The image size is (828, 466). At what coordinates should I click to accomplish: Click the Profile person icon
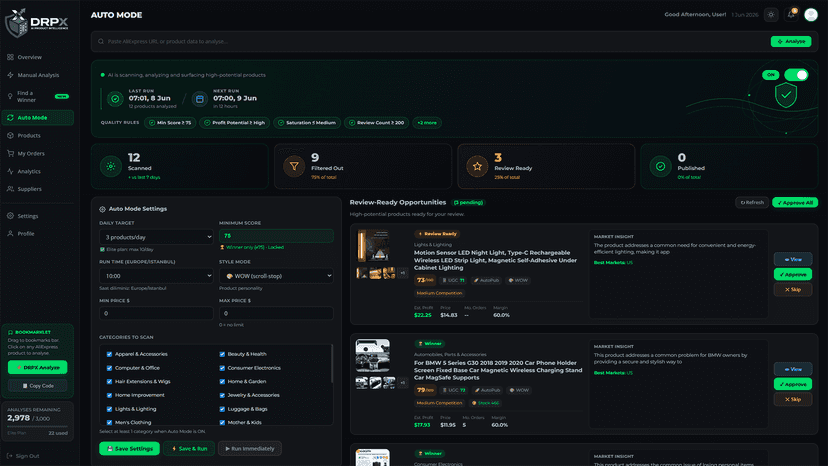click(x=11, y=234)
